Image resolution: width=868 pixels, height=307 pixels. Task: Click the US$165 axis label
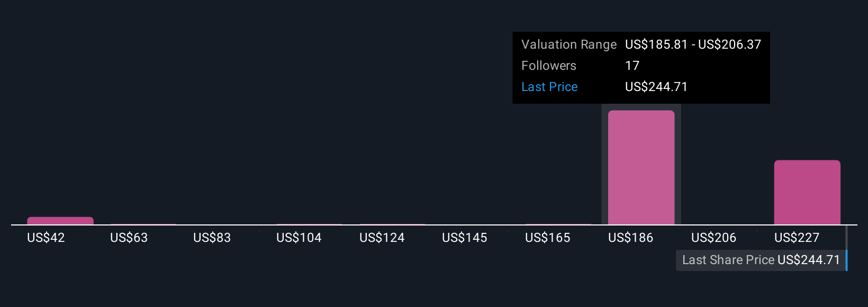(x=548, y=238)
